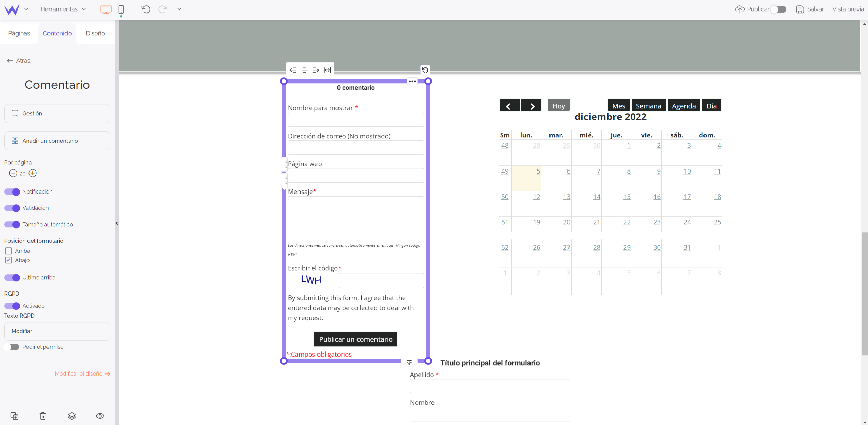Click the center-align icon in toolbar

click(x=305, y=70)
